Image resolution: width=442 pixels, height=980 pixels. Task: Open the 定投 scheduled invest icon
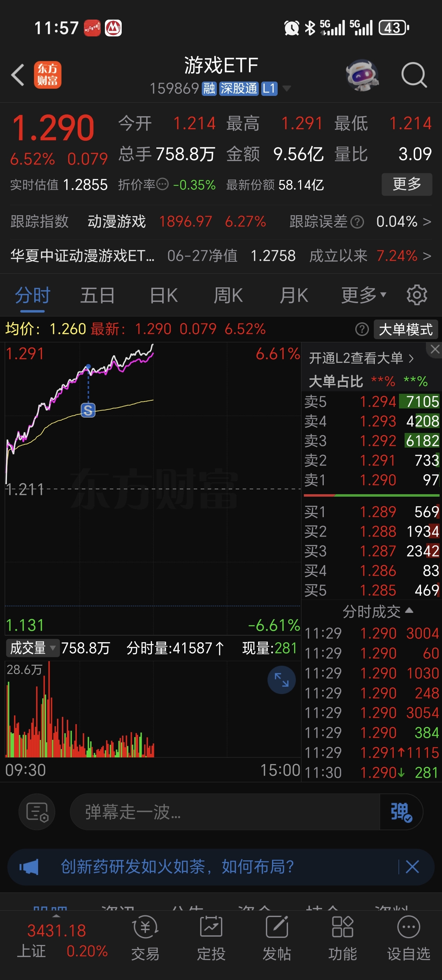[211, 938]
